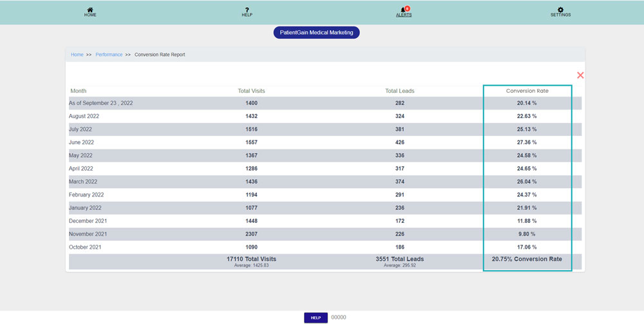Screen dimensions: 644x324
Task: Click the Month column header
Action: 79,91
